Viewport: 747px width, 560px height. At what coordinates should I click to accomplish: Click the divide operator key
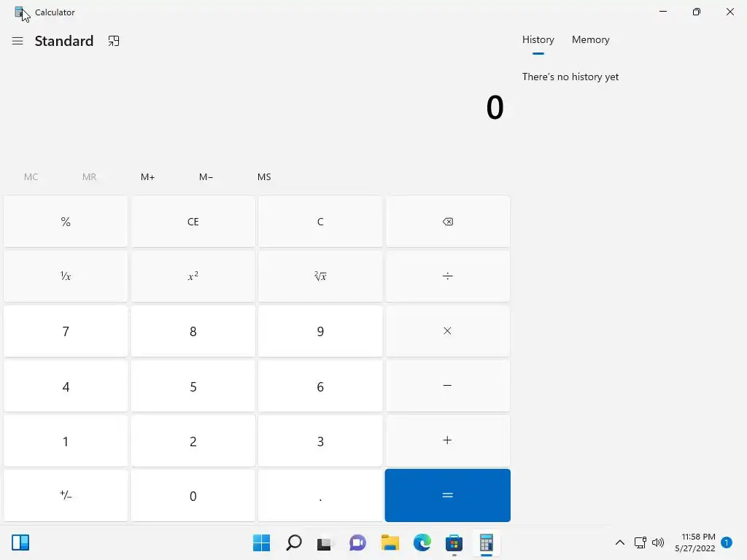(x=447, y=276)
